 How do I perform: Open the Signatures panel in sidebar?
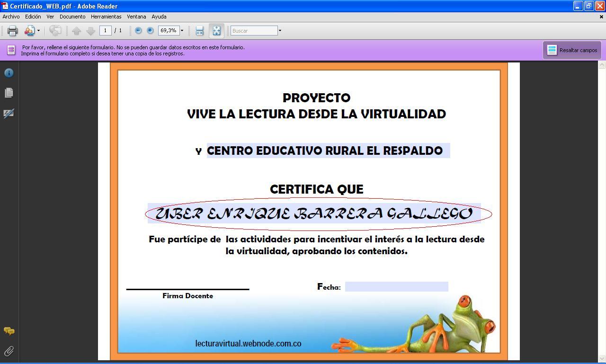(9, 114)
